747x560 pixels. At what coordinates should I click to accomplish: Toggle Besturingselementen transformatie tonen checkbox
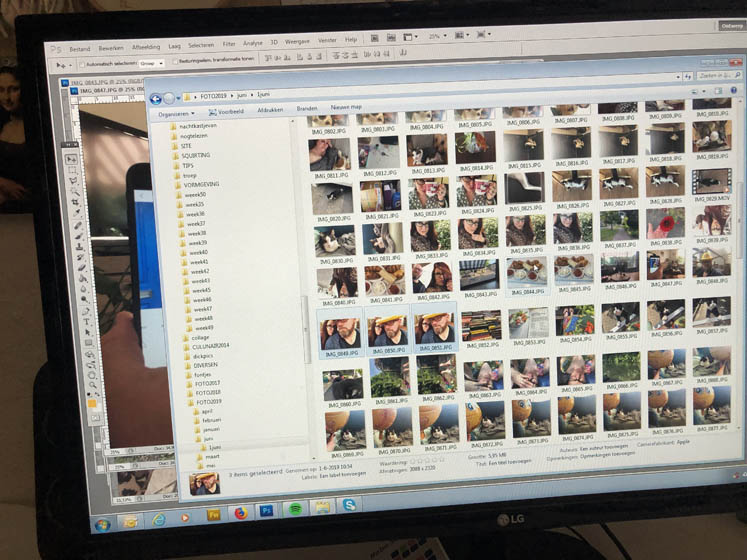pos(174,60)
